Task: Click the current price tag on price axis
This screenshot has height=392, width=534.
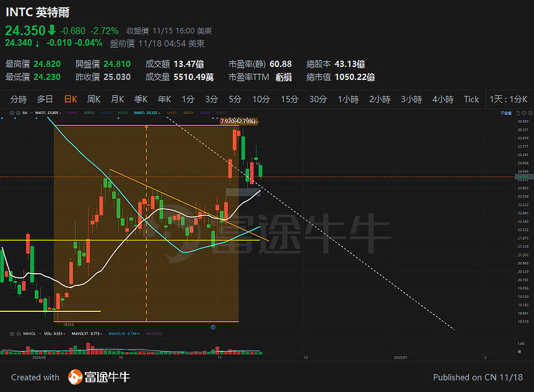Action: tap(523, 177)
